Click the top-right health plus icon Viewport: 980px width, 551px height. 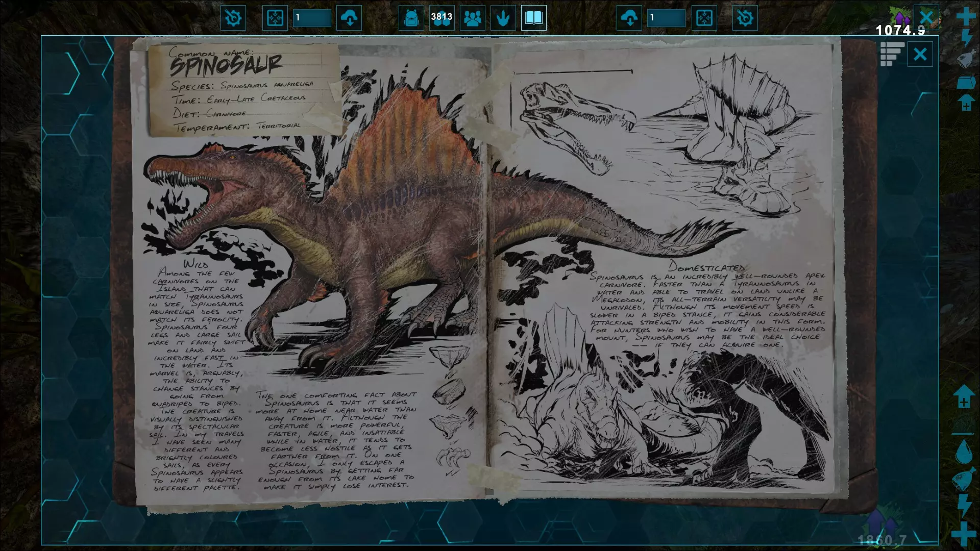click(x=966, y=16)
